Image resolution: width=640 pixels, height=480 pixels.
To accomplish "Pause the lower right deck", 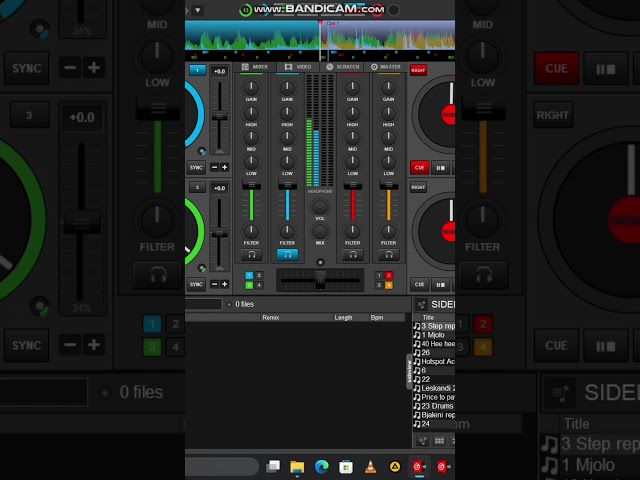I will click(x=440, y=284).
